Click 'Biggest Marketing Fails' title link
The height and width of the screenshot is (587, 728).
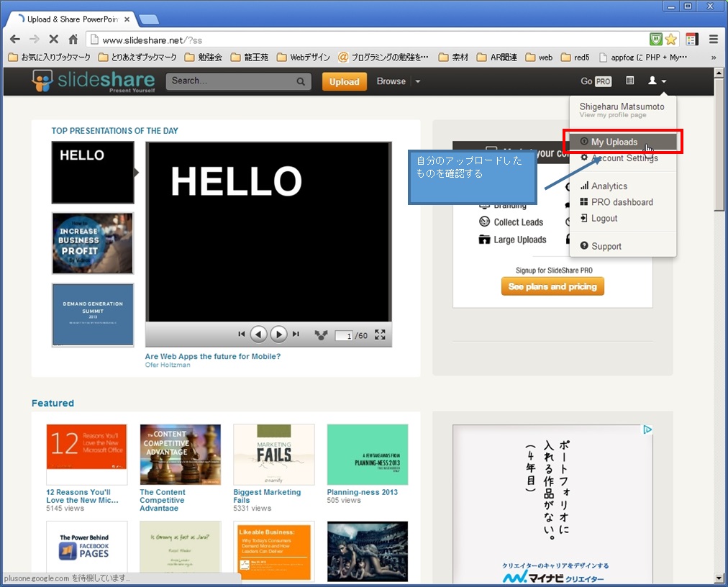267,496
